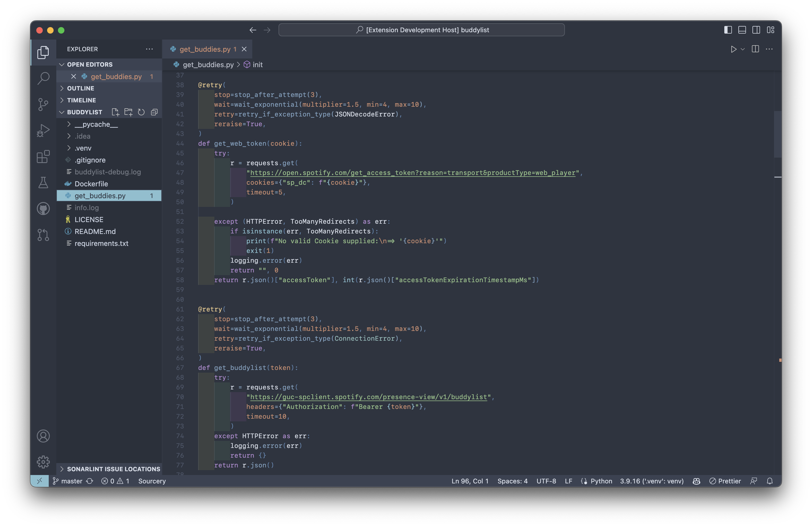This screenshot has height=527, width=812.
Task: Open the Manage settings gear
Action: tap(43, 462)
